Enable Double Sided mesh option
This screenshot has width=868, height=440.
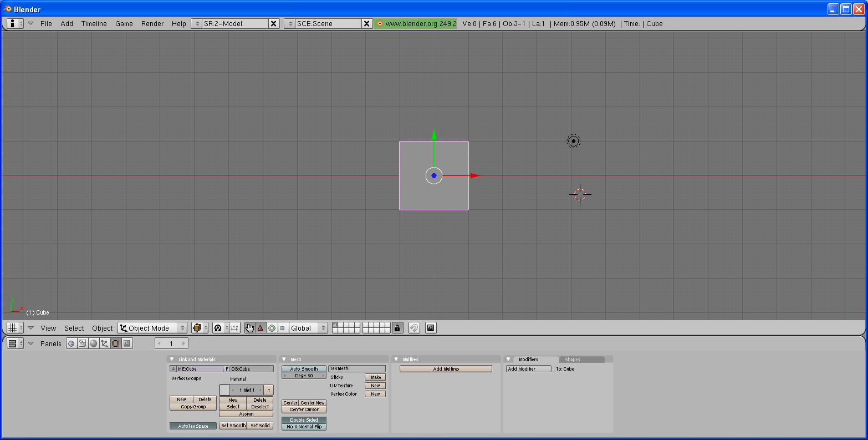pyautogui.click(x=304, y=419)
